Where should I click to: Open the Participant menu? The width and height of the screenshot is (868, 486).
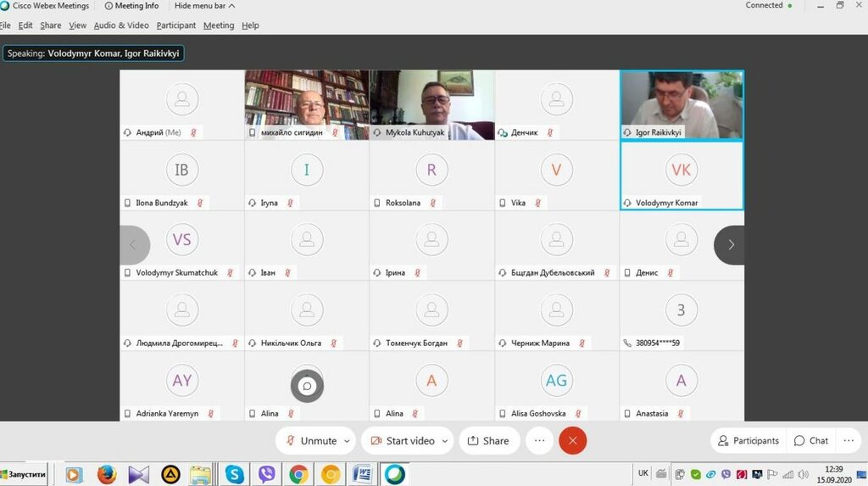click(175, 25)
